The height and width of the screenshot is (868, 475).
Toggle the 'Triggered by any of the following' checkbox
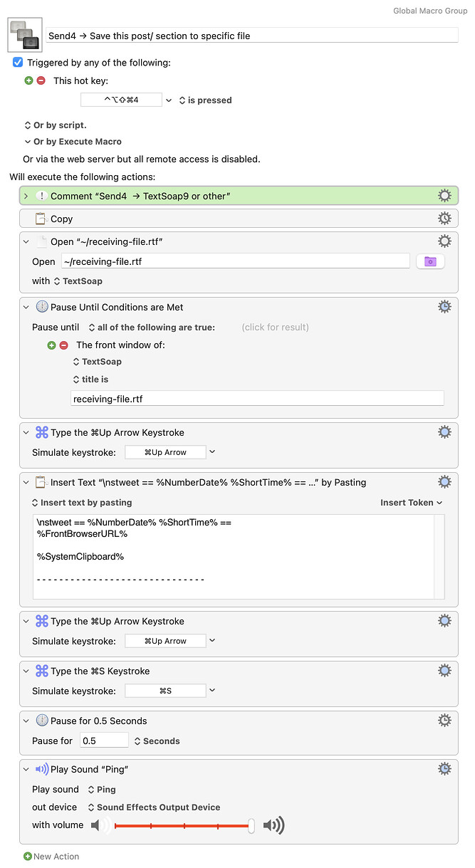18,62
